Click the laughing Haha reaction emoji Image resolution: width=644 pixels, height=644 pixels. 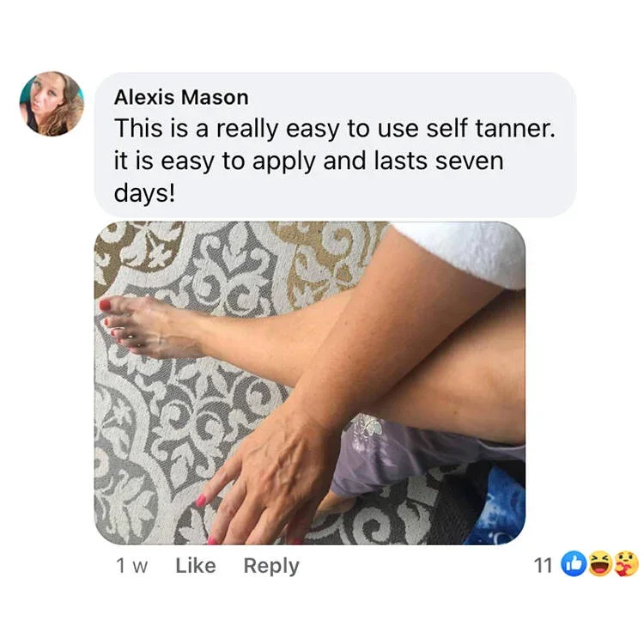point(600,565)
